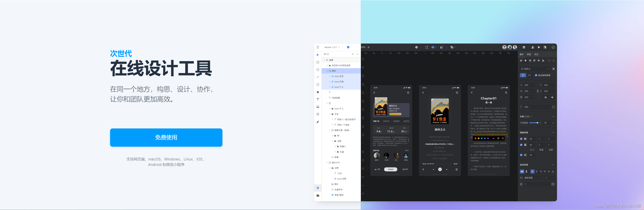Select vertical auto layout direction

526,172
